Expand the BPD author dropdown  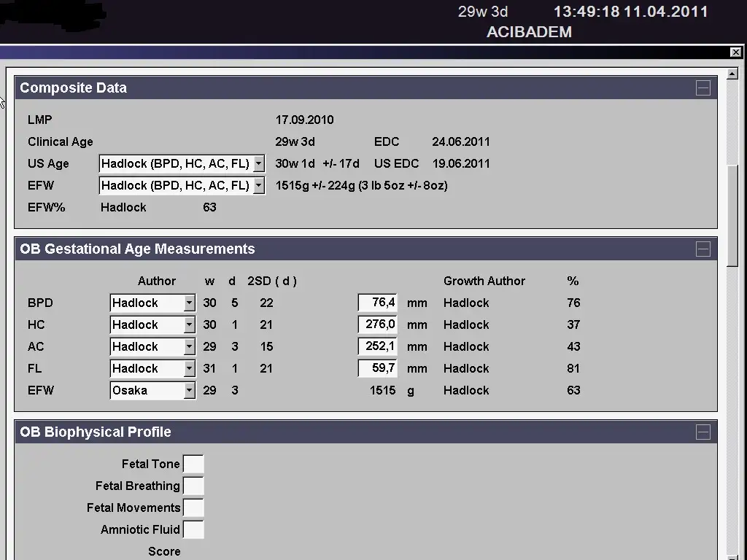coord(189,303)
